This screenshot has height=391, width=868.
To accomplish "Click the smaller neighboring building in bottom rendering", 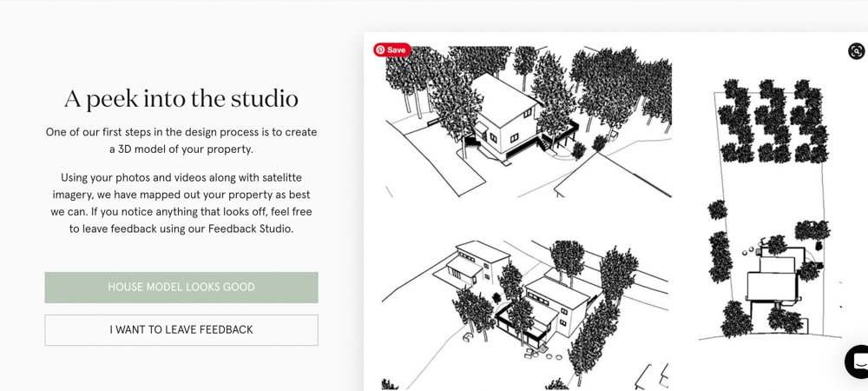I will 467,261.
